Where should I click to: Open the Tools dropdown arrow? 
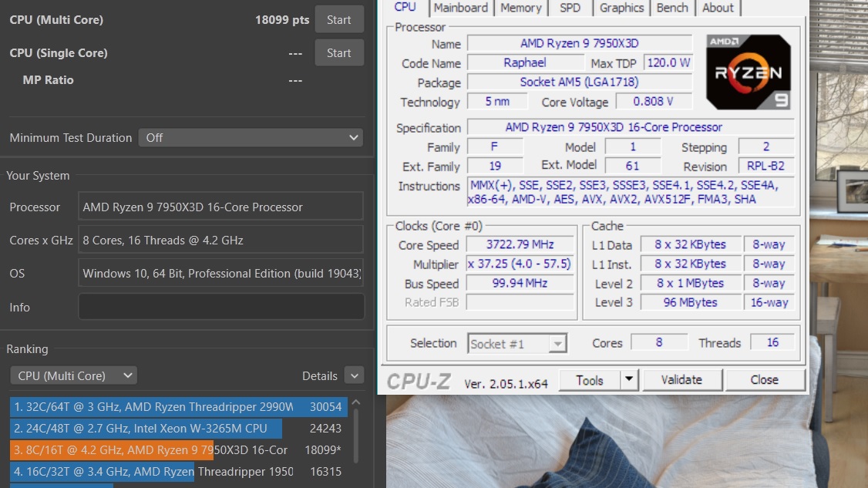coord(629,380)
